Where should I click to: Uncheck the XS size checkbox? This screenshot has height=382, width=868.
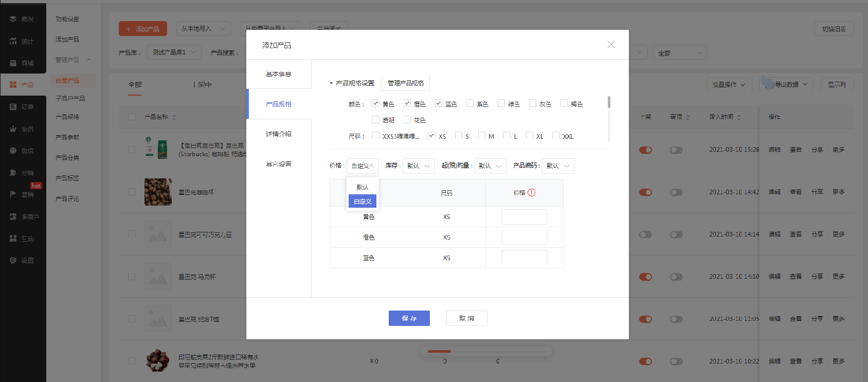tap(431, 136)
